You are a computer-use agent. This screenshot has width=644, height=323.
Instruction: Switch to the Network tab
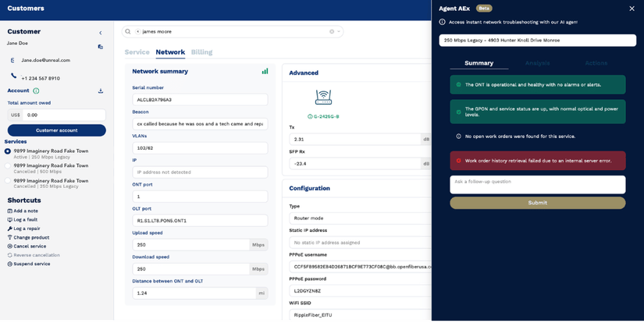(170, 52)
